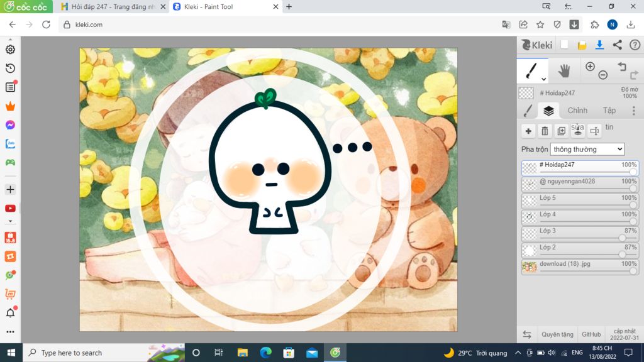Viewport: 644px width, 362px height.
Task: Reload the kleki.com page
Action: (46, 25)
